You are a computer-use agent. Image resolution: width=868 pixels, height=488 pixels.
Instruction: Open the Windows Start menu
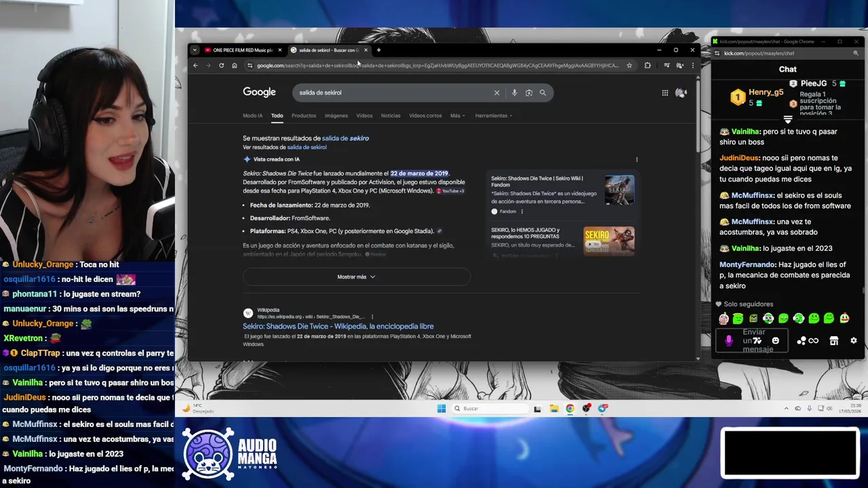click(x=441, y=408)
